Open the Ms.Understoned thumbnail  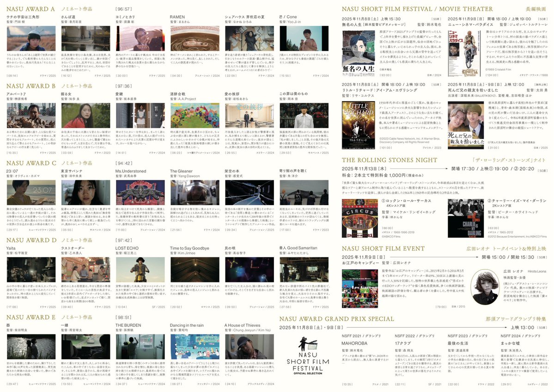(140, 192)
